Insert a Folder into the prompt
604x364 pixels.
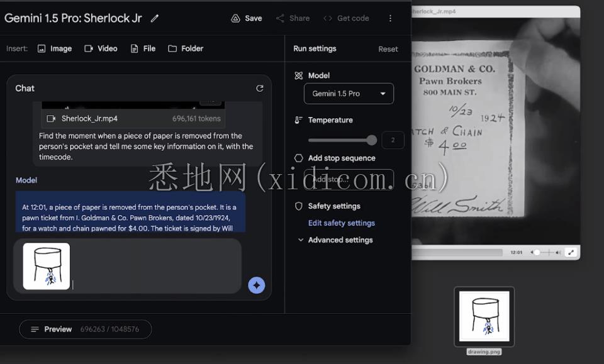pos(186,48)
